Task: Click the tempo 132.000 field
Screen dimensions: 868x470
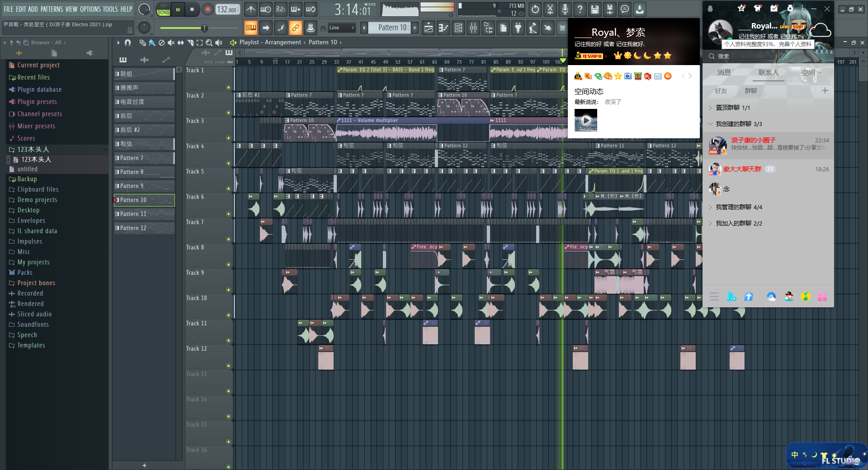Action: tap(228, 9)
